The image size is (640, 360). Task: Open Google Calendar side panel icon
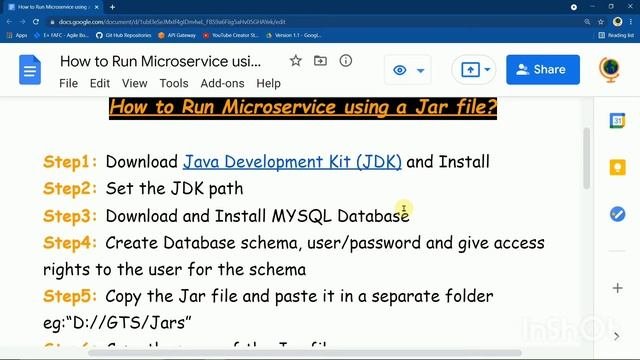(617, 121)
